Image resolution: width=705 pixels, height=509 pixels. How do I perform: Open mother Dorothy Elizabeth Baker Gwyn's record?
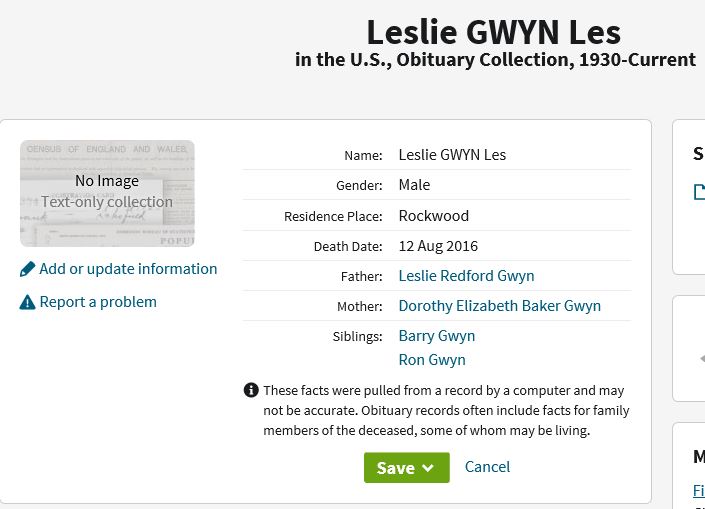point(500,306)
